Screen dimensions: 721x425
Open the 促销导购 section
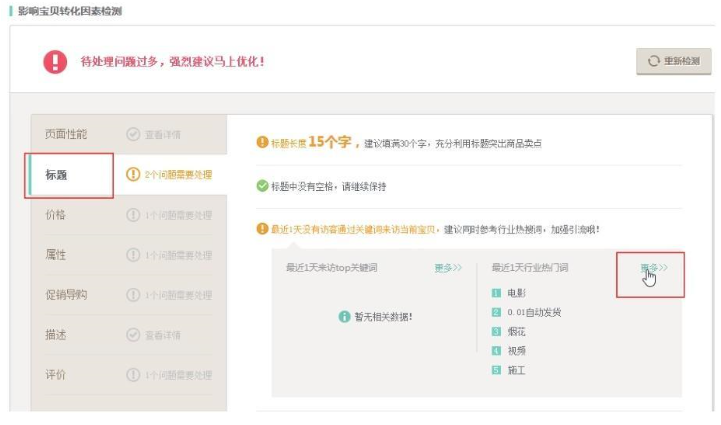66,295
